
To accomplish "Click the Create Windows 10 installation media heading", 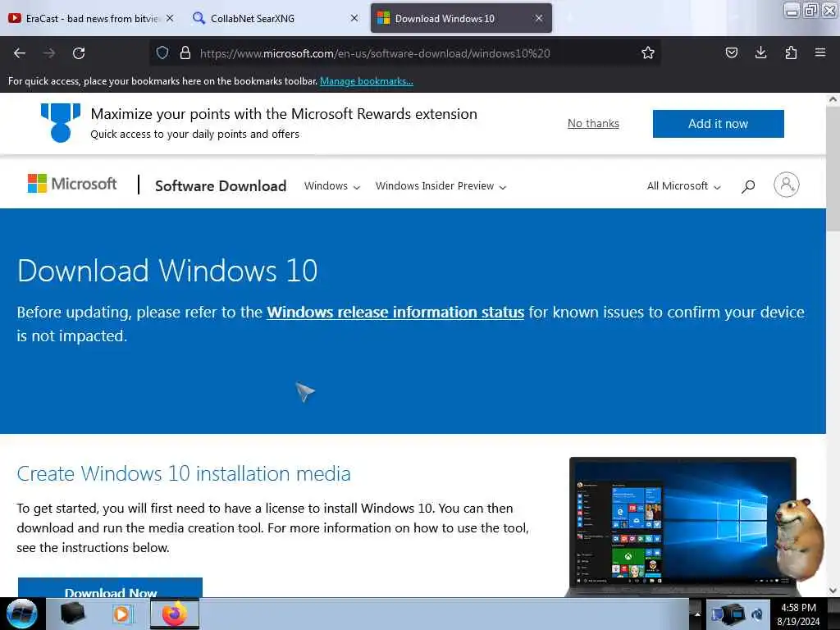I will point(184,473).
